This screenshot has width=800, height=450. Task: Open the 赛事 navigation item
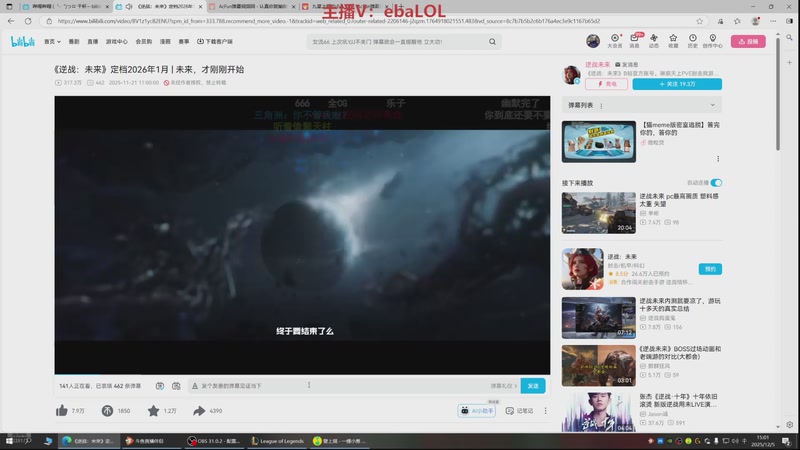184,41
